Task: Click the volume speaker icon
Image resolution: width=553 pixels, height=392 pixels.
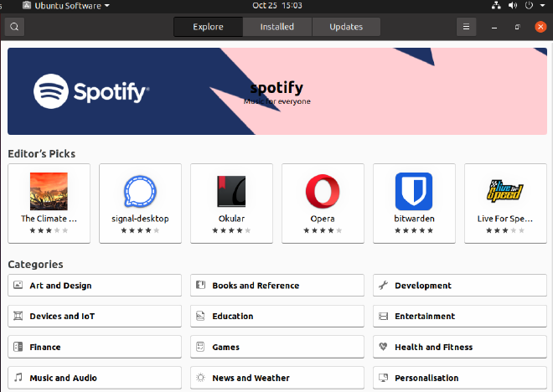Action: point(513,5)
